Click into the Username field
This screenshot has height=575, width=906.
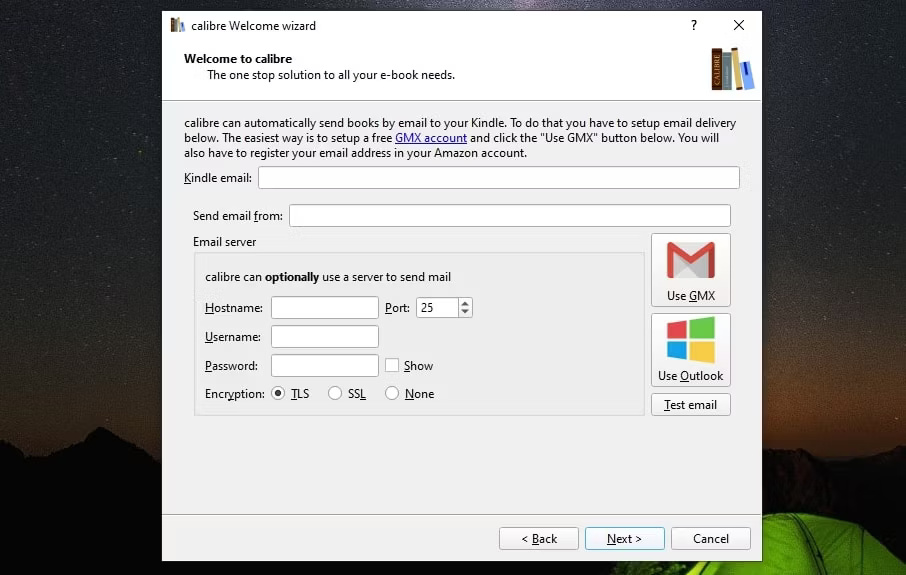[325, 336]
